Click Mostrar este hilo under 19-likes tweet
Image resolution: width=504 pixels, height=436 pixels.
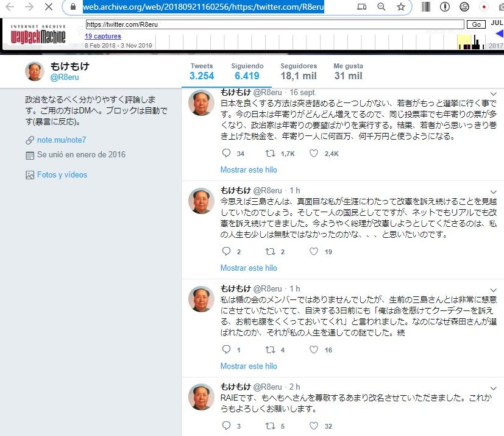pos(249,268)
